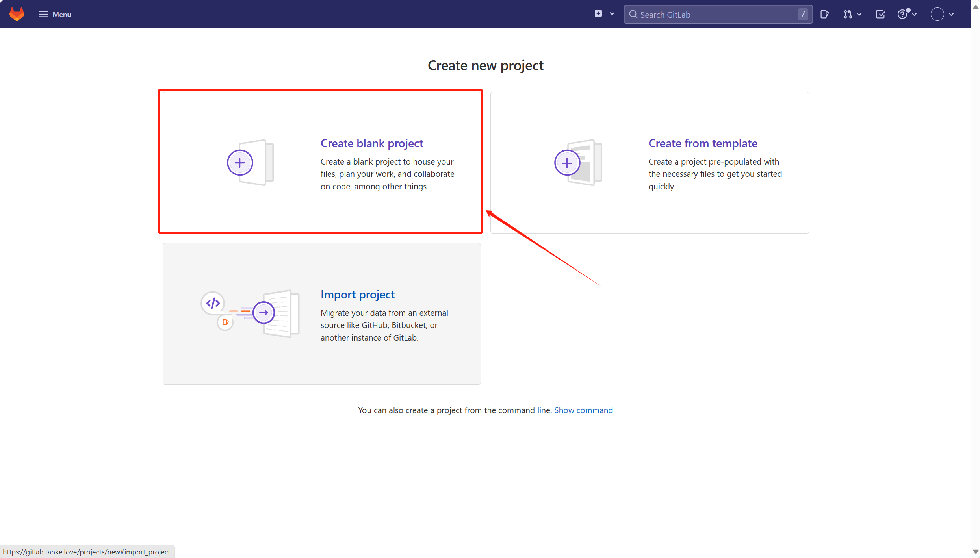This screenshot has height=558, width=980.
Task: Click the create new plus icon
Action: (x=598, y=14)
